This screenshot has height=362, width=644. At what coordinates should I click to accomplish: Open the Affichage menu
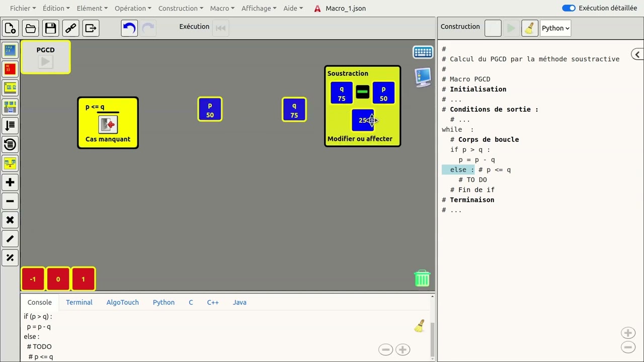(259, 8)
